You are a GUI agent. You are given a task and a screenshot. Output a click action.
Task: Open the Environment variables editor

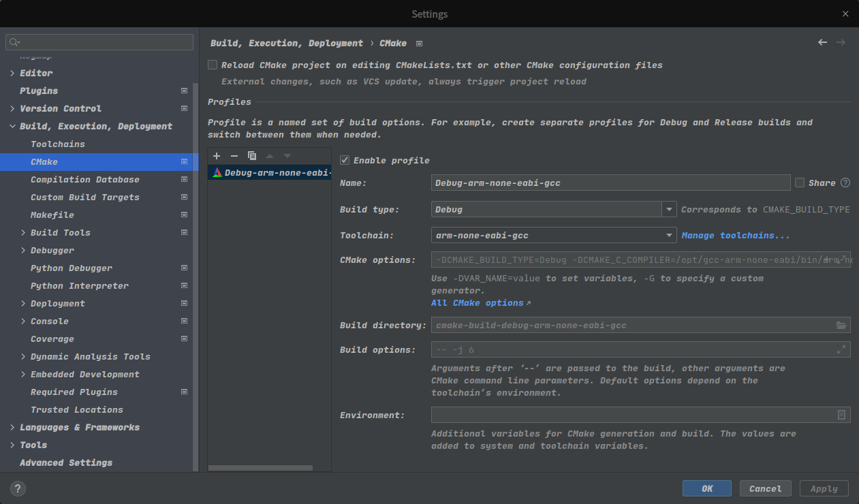click(x=841, y=415)
